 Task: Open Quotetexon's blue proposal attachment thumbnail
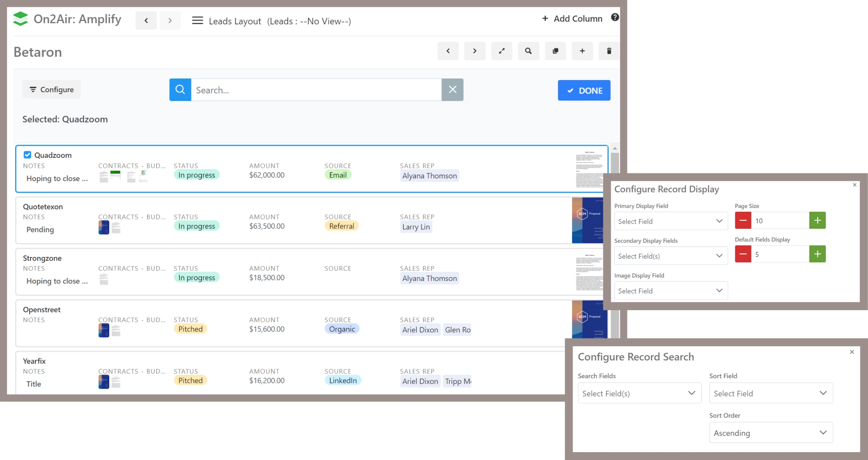tap(104, 227)
